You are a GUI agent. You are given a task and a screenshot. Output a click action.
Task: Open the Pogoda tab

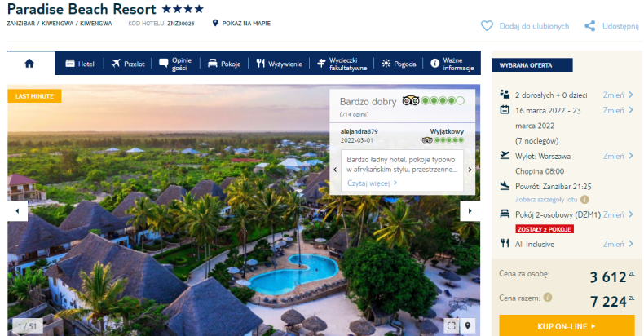pyautogui.click(x=399, y=64)
